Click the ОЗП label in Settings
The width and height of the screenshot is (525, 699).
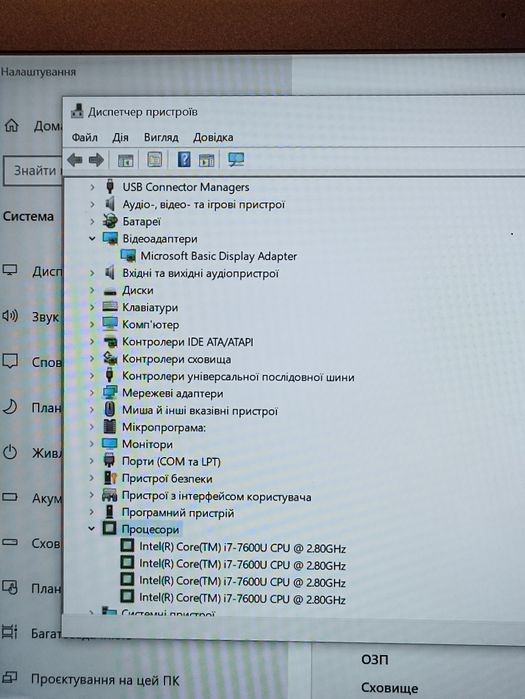click(375, 659)
